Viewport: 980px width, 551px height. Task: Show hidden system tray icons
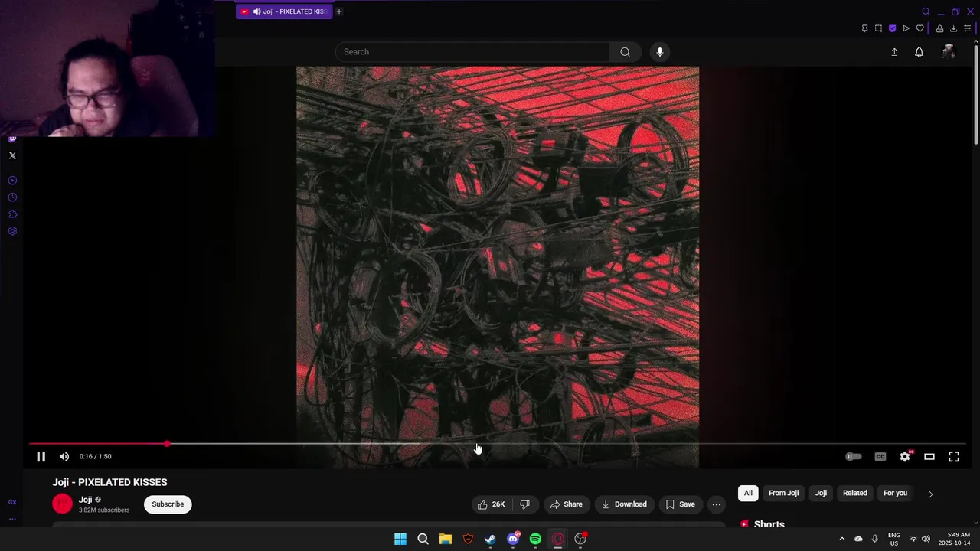[841, 539]
